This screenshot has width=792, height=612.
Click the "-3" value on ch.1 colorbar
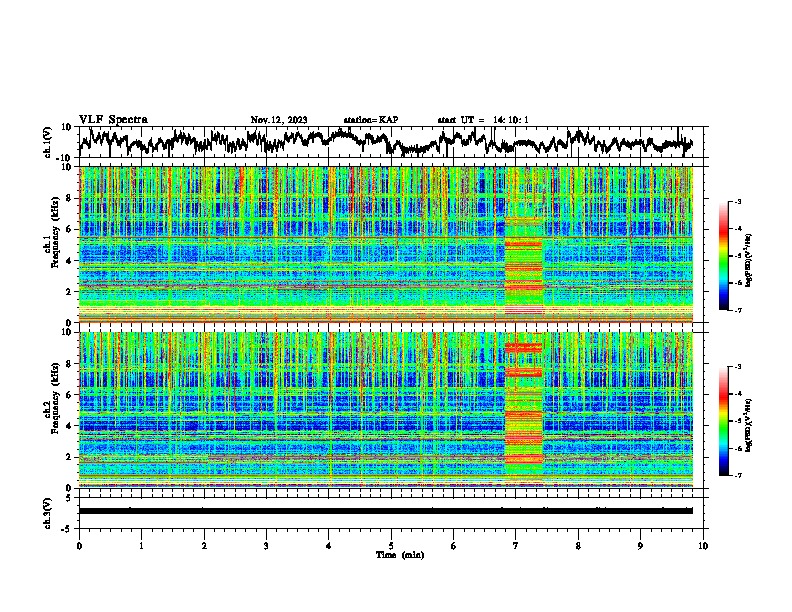pos(737,201)
